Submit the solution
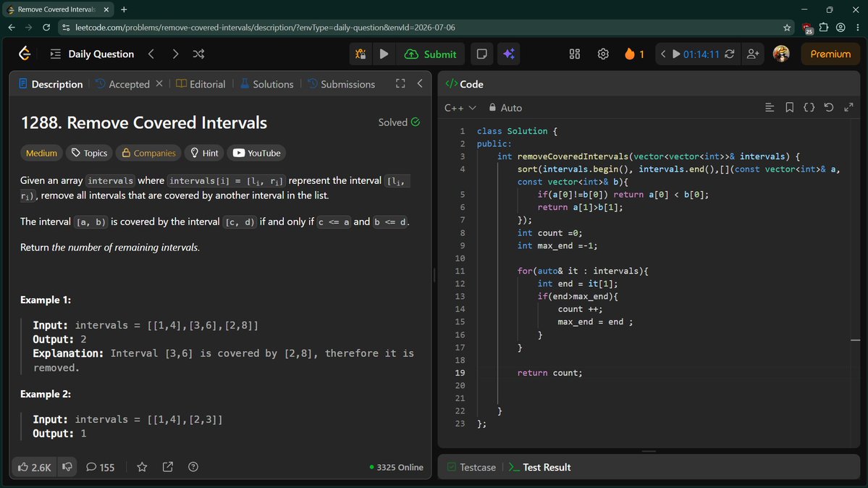Image resolution: width=868 pixels, height=488 pixels. point(431,54)
